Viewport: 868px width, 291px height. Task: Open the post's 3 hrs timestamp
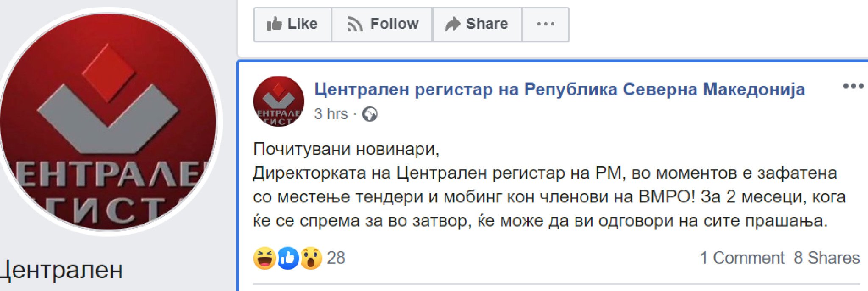tap(331, 114)
